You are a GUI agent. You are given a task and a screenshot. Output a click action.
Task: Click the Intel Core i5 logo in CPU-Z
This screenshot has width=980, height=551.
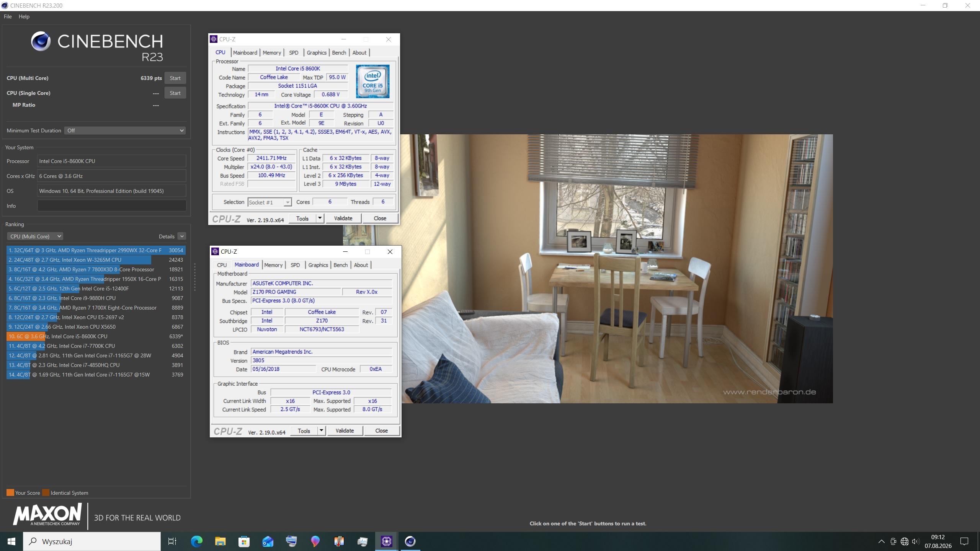point(372,82)
